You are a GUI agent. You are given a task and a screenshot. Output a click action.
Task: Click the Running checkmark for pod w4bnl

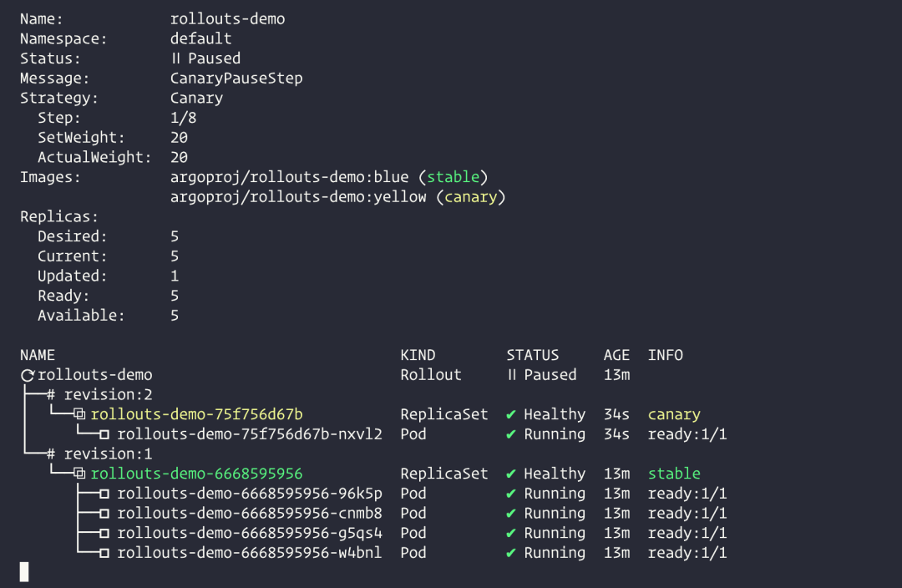coord(511,553)
